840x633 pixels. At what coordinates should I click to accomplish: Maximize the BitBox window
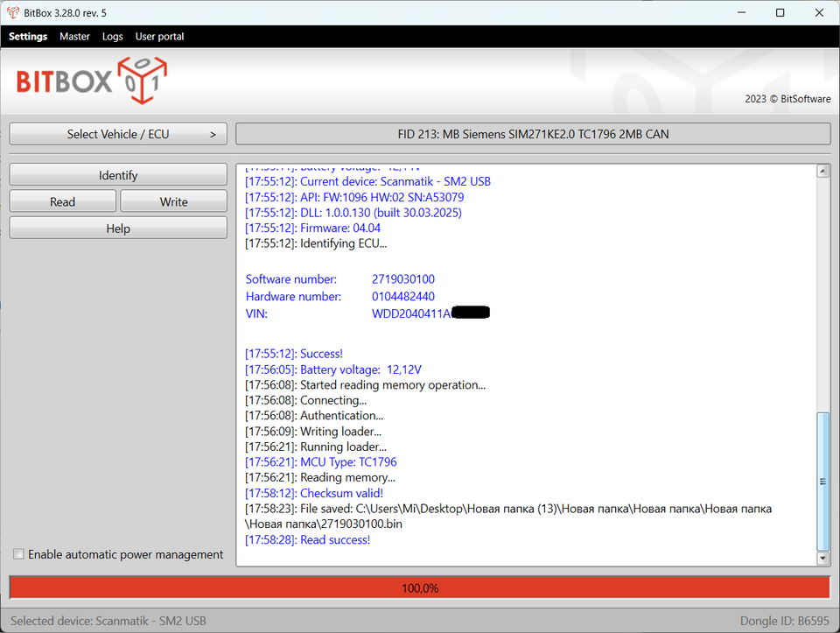[x=780, y=12]
